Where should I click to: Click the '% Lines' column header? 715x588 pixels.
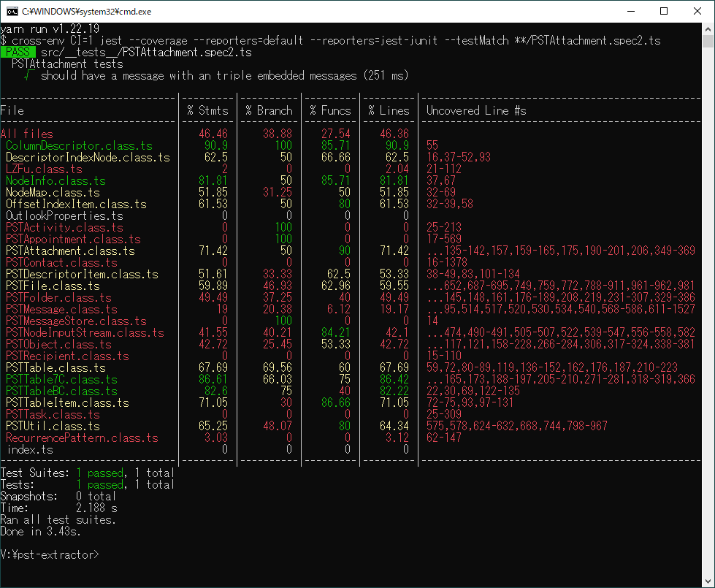click(389, 110)
